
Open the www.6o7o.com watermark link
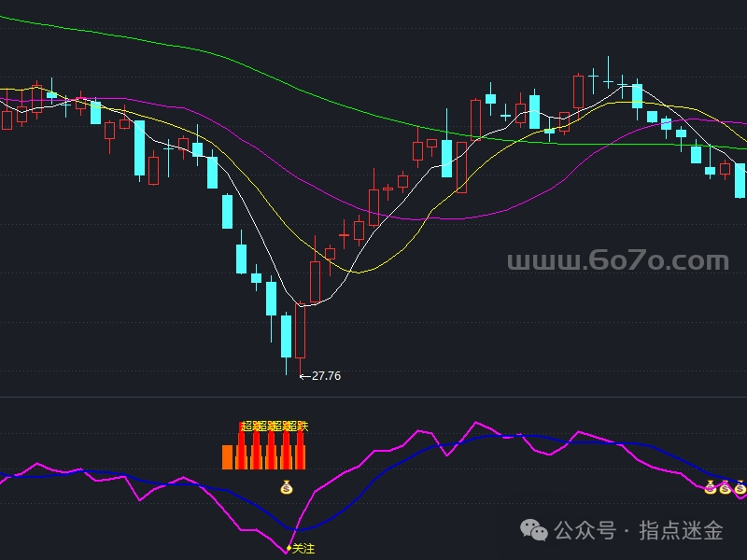click(x=617, y=261)
